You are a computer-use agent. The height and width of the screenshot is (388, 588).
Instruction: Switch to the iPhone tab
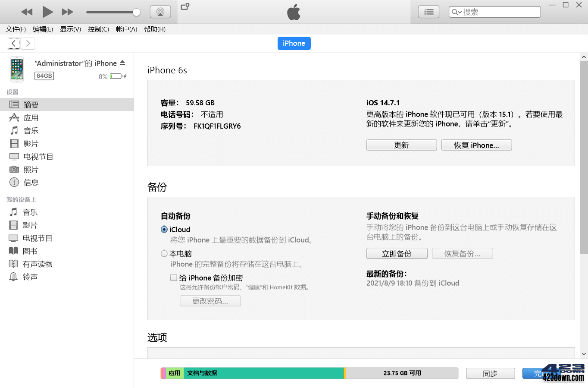point(294,43)
